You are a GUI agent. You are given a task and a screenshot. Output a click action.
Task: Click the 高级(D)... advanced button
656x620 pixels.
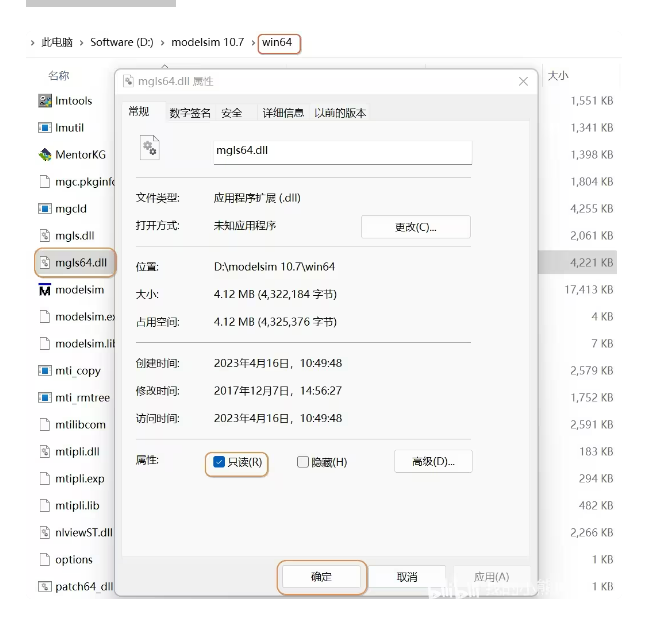433,461
